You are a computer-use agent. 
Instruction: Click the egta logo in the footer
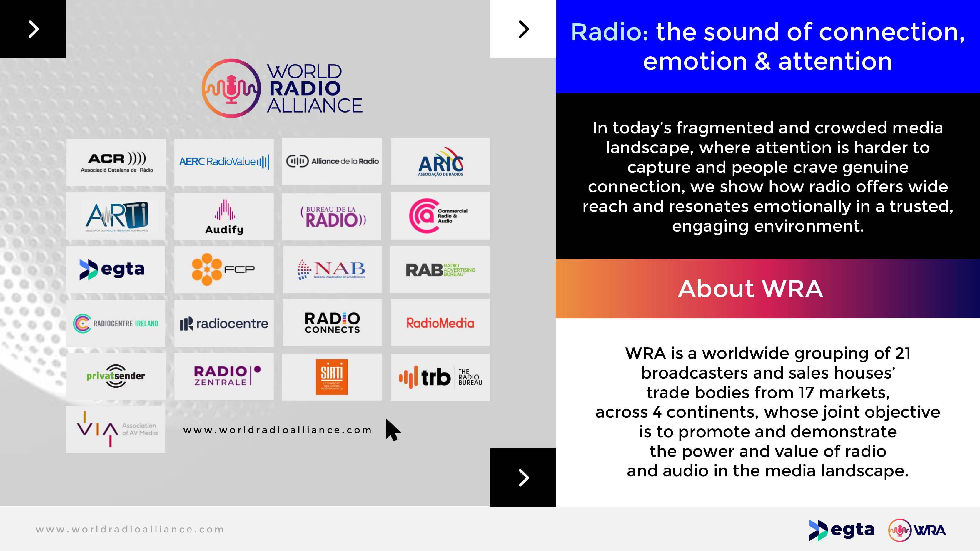coord(842,530)
